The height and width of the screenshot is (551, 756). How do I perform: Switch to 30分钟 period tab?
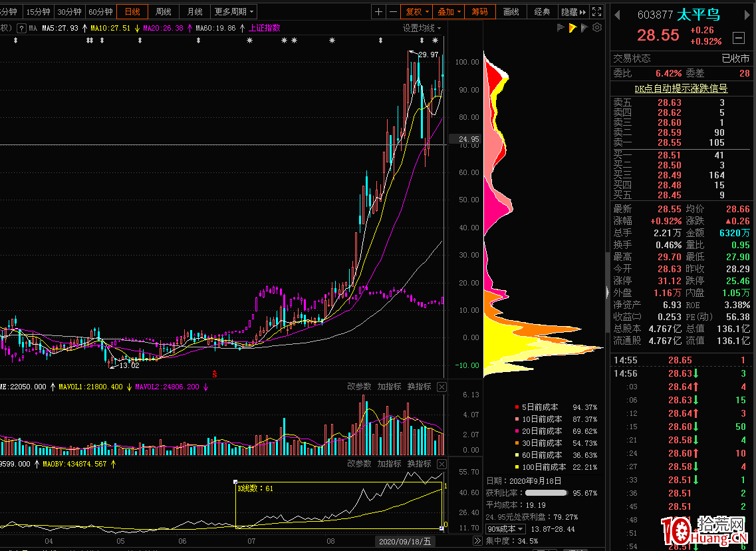point(69,11)
